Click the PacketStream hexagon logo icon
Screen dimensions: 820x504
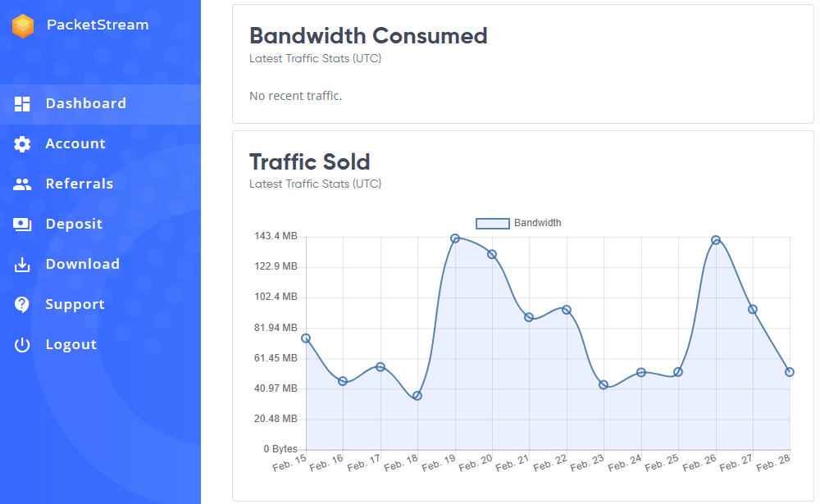pos(23,25)
